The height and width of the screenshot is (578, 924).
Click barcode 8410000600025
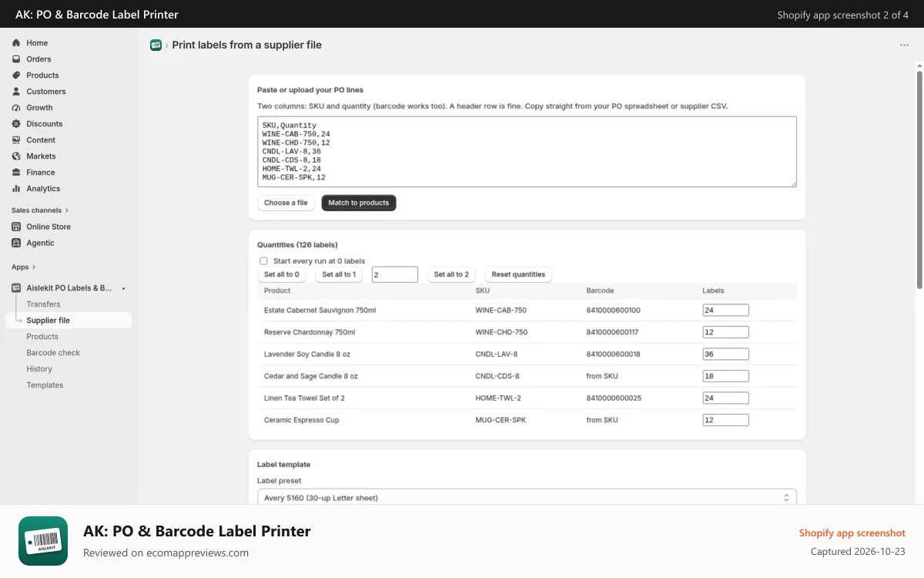[x=614, y=398]
